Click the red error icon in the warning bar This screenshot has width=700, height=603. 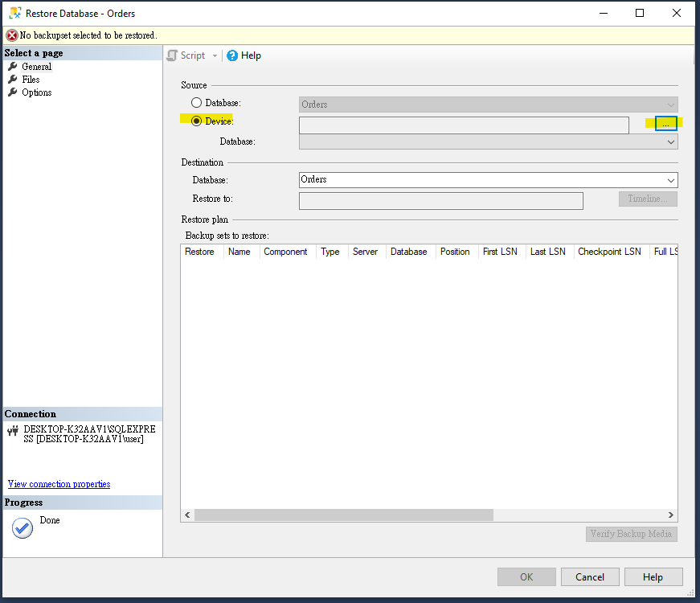point(10,35)
